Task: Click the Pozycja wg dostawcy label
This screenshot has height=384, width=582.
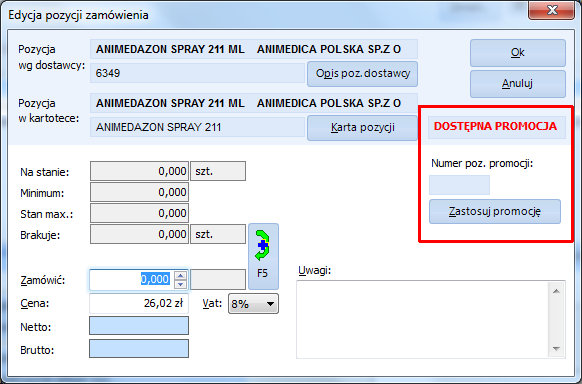Action: 52,57
